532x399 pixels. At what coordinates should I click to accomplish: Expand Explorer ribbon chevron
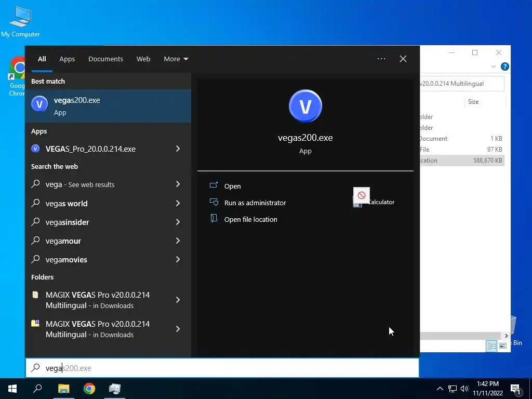(494, 67)
